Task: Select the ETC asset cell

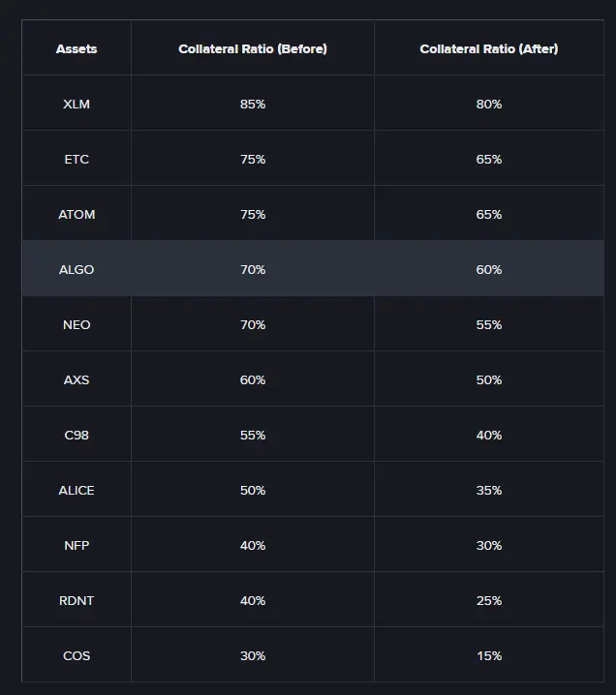Action: pos(77,159)
